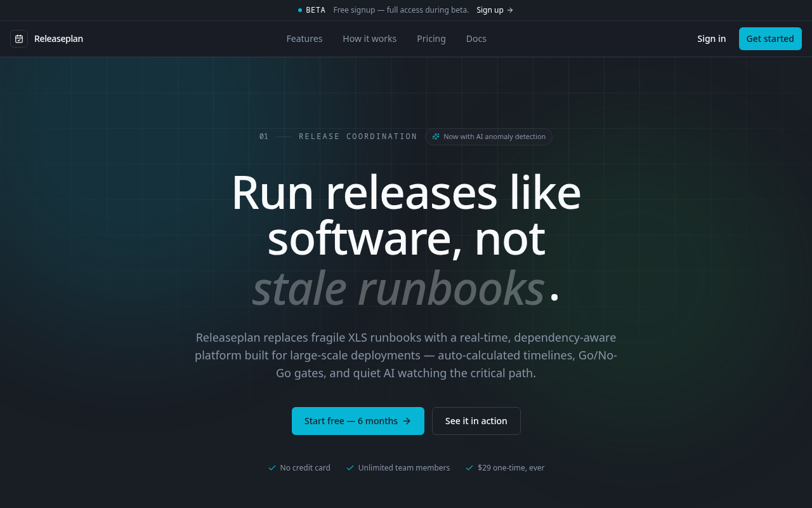The width and height of the screenshot is (812, 508).
Task: Click the Releaseplan calendar logo icon
Action: point(19,39)
